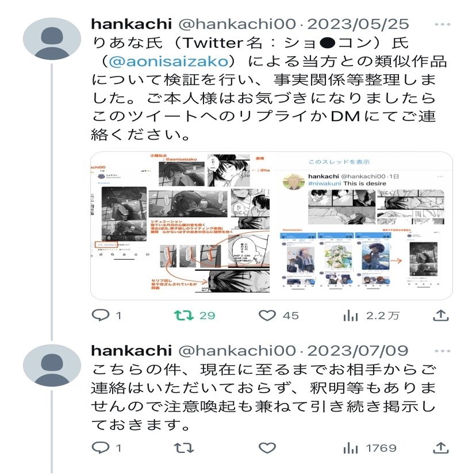Open the 2023/05/25 timestamp link
This screenshot has width=476, height=476.
click(358, 24)
